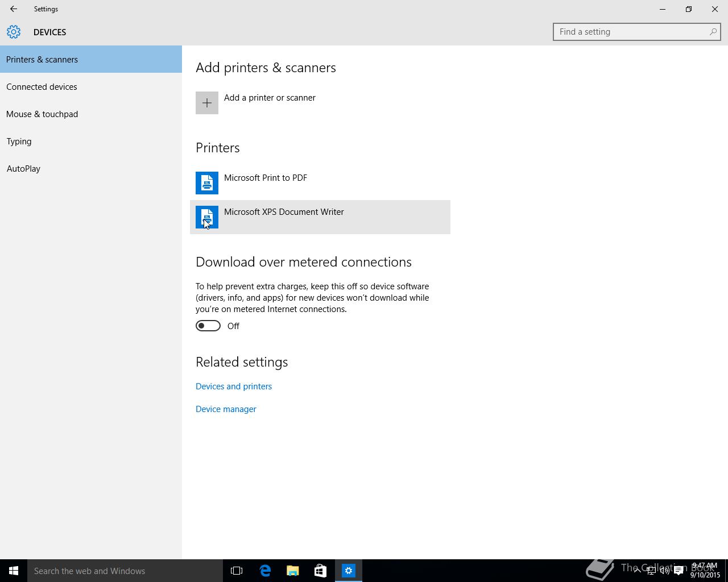The width and height of the screenshot is (728, 582).
Task: Open File Explorer from the taskbar
Action: [x=293, y=571]
